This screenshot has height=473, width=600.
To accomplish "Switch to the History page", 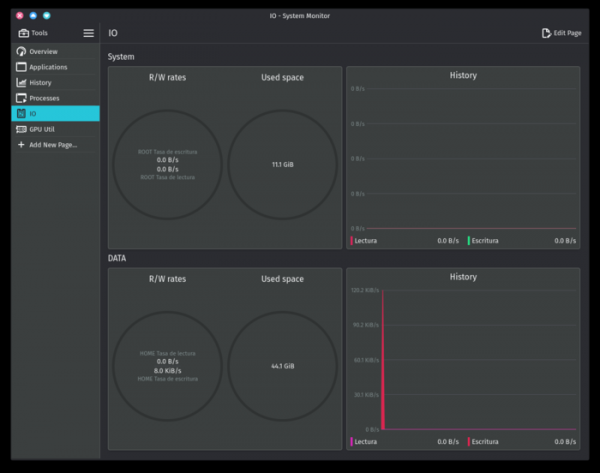I will (41, 83).
